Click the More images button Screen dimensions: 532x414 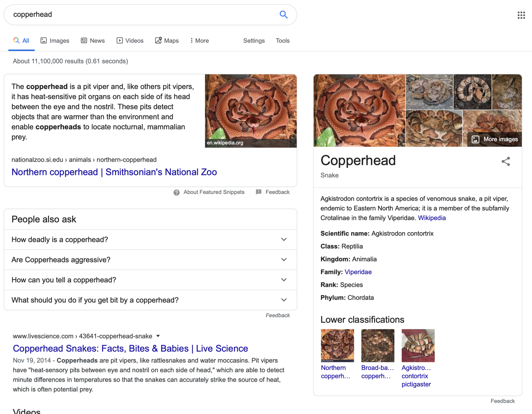[x=495, y=139]
